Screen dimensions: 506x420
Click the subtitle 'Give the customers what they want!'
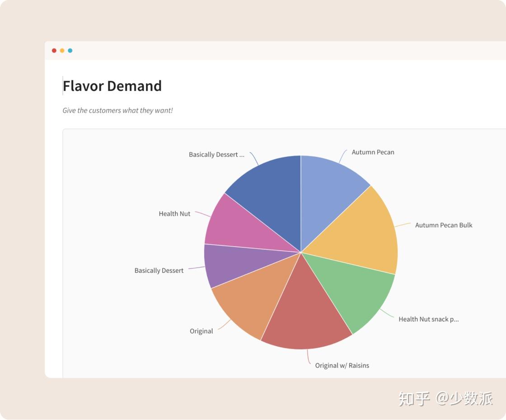[117, 110]
